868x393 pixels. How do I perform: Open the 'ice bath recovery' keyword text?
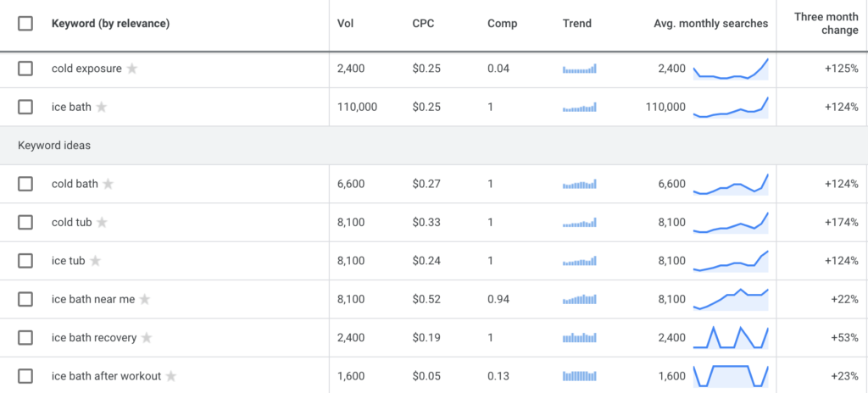94,338
